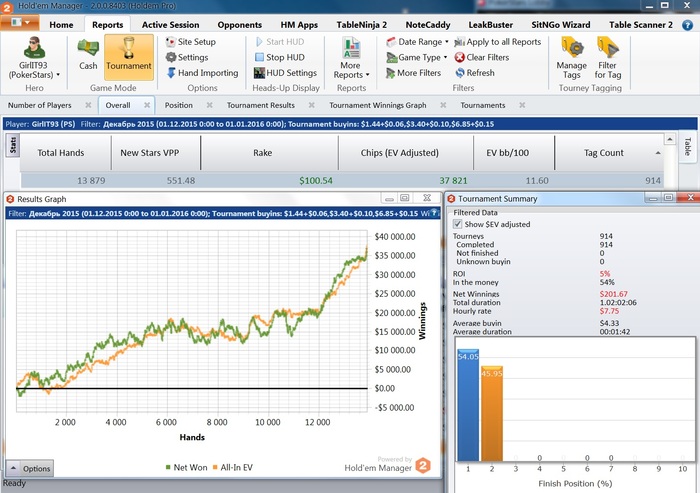This screenshot has width=700, height=493.
Task: Switch to the Active Session tab
Action: (171, 25)
